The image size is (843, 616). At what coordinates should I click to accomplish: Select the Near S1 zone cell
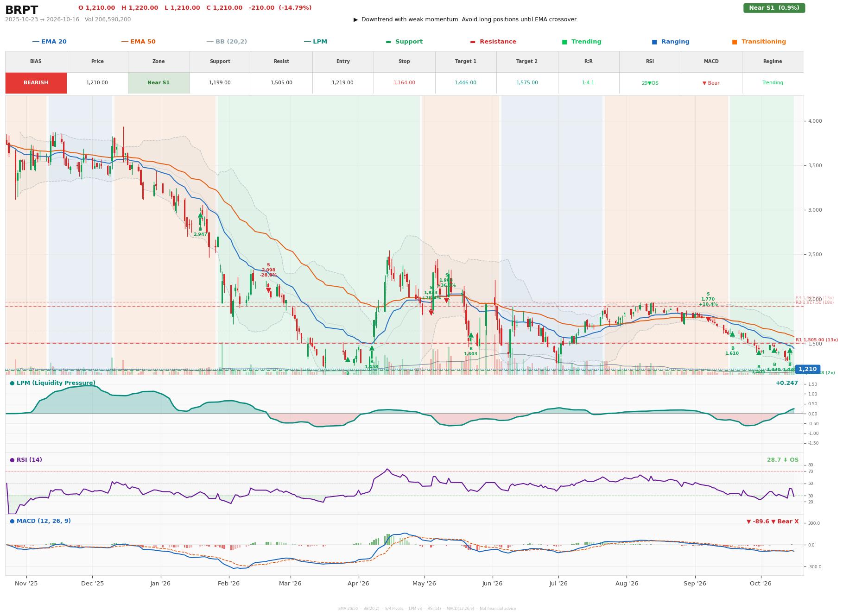[x=158, y=83]
